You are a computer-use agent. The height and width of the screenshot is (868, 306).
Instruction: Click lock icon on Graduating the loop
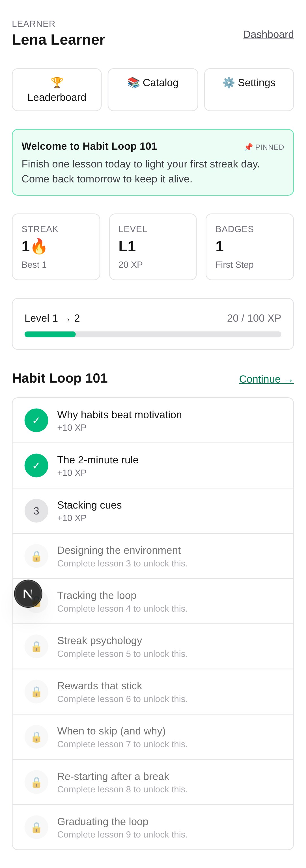36,827
